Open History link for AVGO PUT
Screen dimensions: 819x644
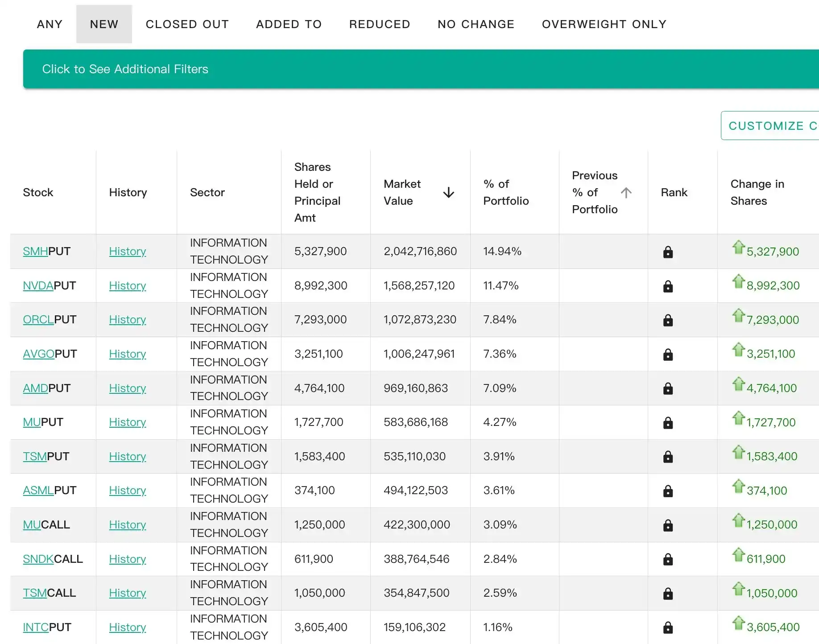128,354
